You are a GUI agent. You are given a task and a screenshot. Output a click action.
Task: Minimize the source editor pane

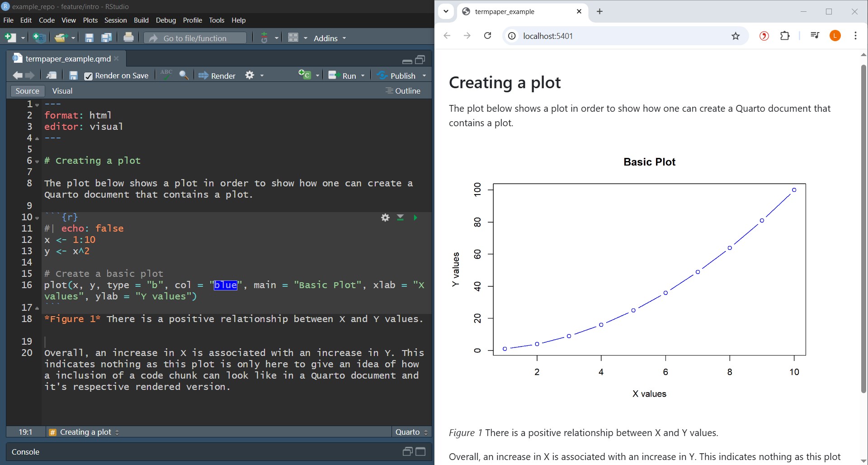click(x=407, y=61)
